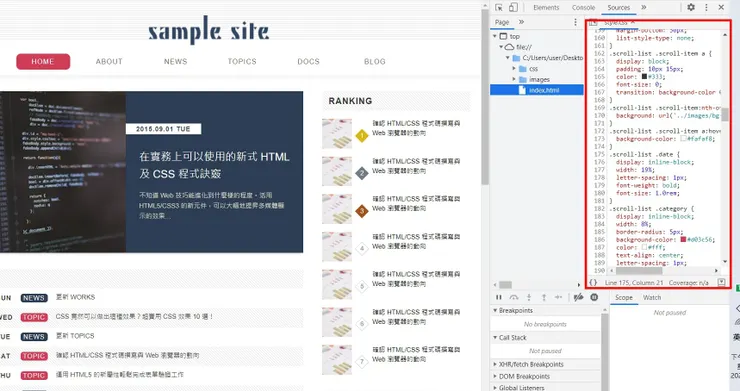740x391 pixels.
Task: Toggle deactivate breakpoints icon
Action: coord(579,298)
